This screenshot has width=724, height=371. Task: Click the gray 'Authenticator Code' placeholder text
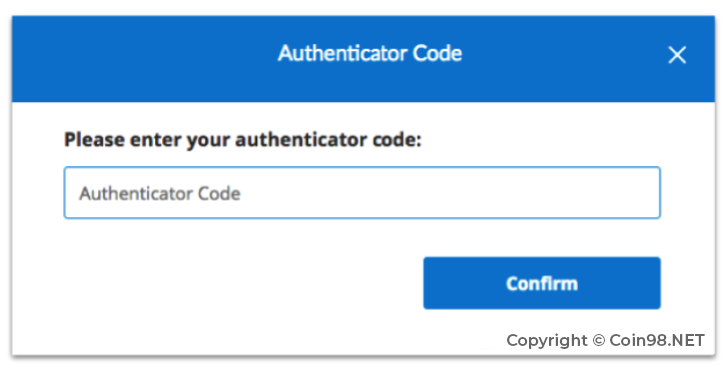click(160, 193)
